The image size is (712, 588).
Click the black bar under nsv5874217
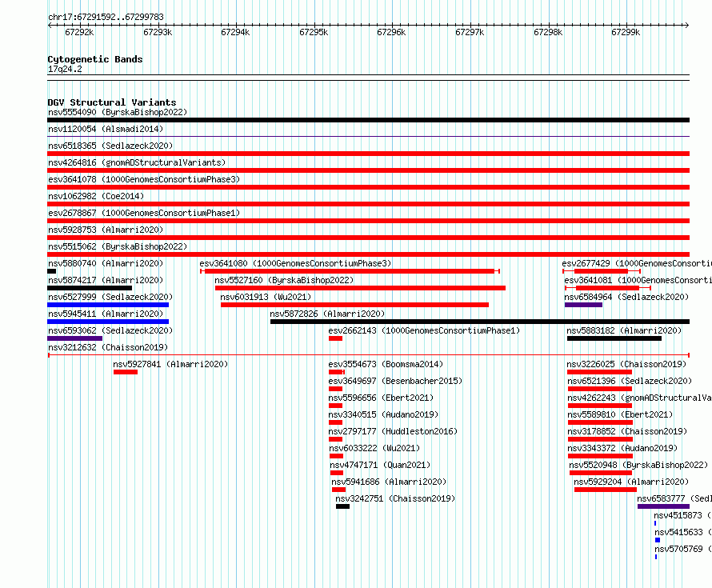(90, 288)
